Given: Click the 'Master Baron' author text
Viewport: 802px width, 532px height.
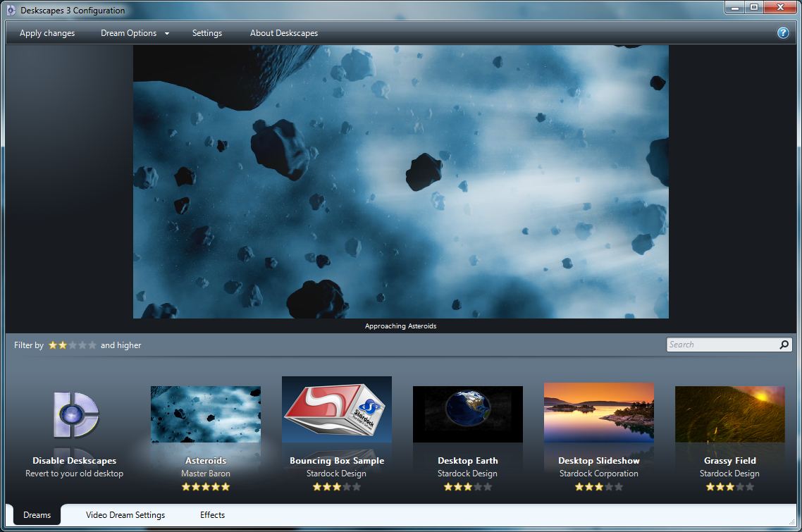Looking at the screenshot, I should (x=206, y=474).
